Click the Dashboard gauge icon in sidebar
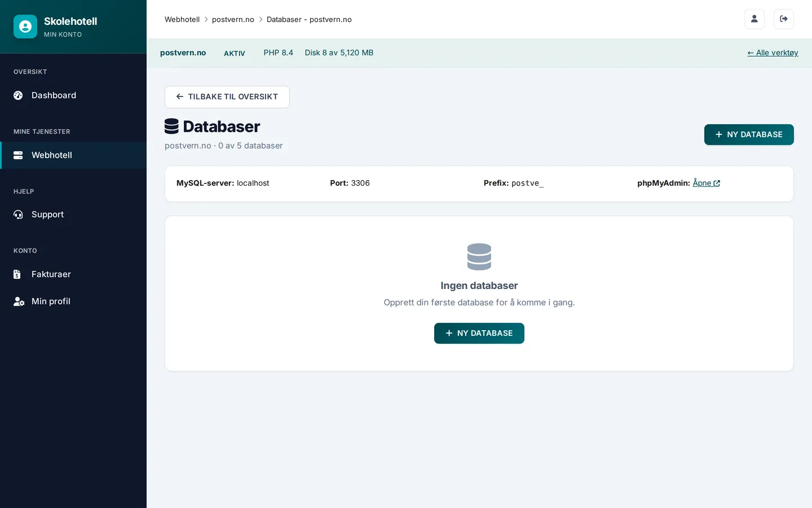 (x=18, y=95)
